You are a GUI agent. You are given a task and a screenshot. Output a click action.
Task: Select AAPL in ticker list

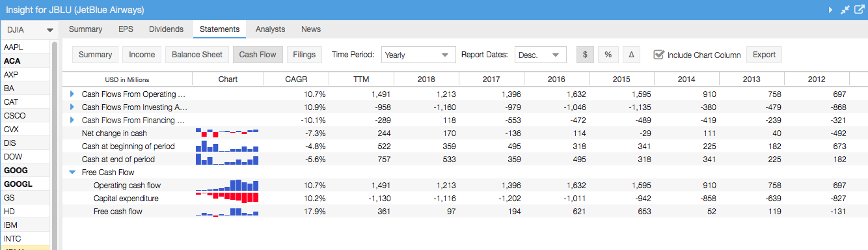(x=25, y=48)
